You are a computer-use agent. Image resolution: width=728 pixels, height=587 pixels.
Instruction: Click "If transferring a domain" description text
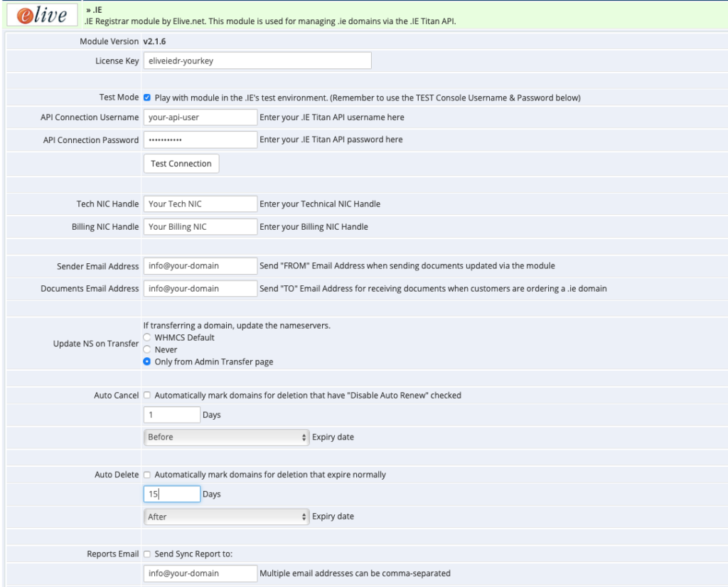click(x=237, y=325)
